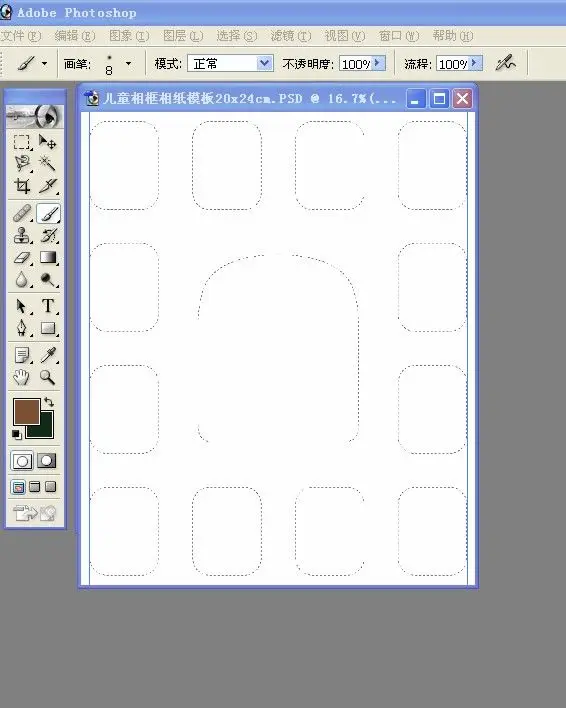Open the 流程 flow slider arrow
The width and height of the screenshot is (566, 708).
pyautogui.click(x=476, y=63)
